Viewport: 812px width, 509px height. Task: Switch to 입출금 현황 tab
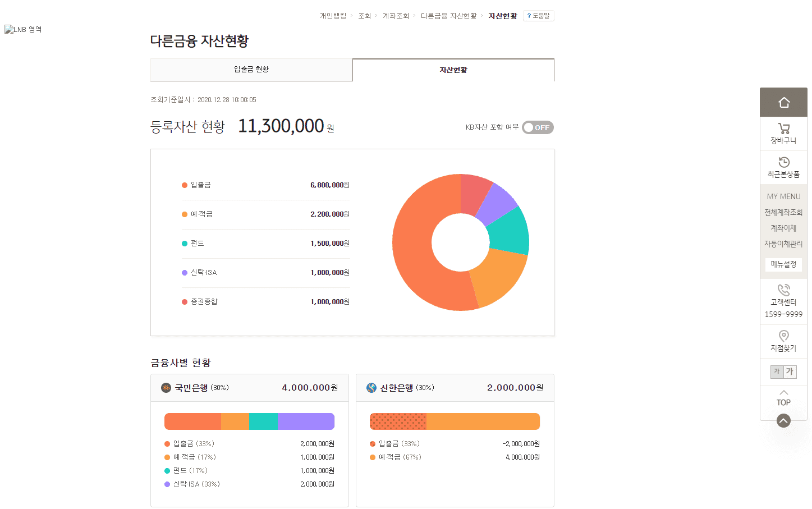[251, 70]
